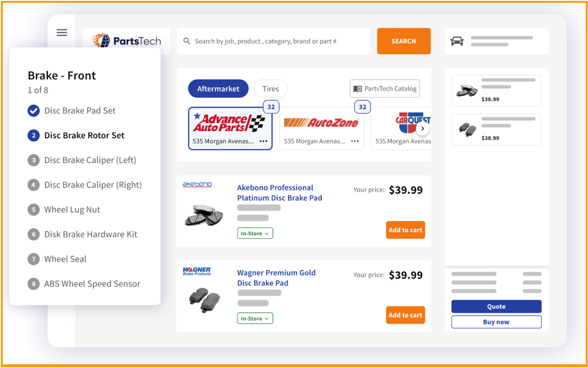Viewport: 588px width, 368px height.
Task: Toggle the Disc Brake Pad Set checkmark
Action: (34, 111)
